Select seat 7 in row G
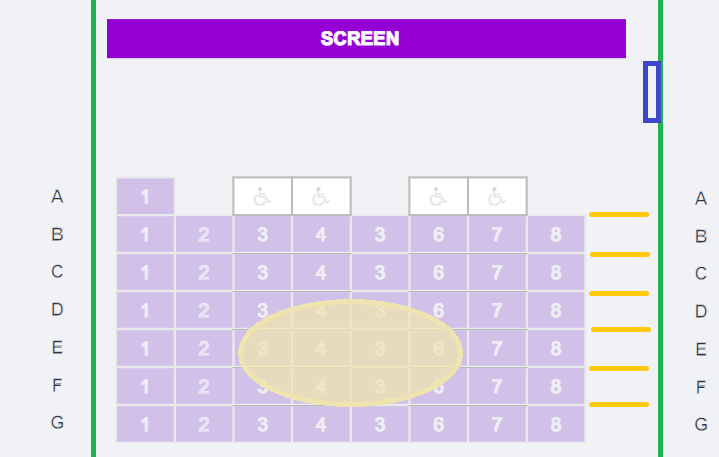The height and width of the screenshot is (457, 719). 497,424
